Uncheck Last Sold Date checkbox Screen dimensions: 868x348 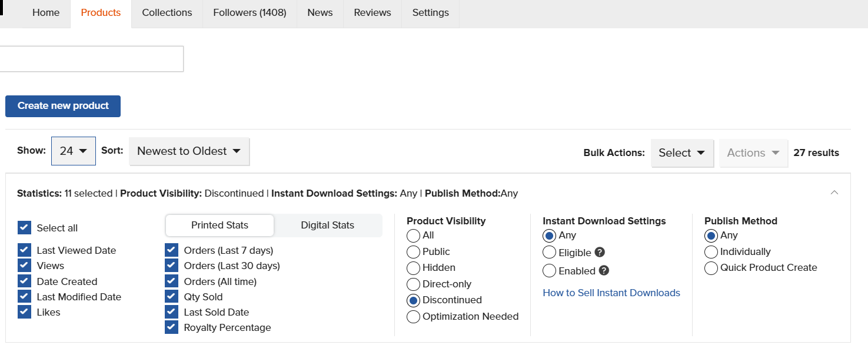pyautogui.click(x=171, y=312)
